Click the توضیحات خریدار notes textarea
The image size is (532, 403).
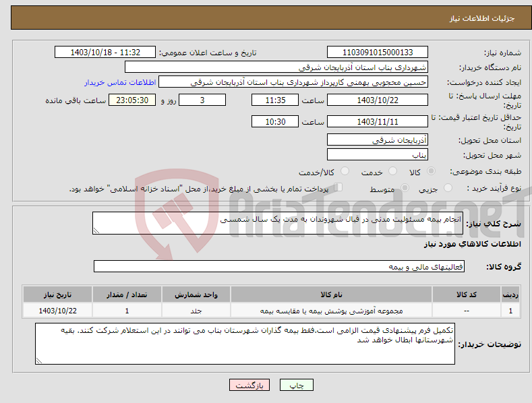click(x=245, y=344)
